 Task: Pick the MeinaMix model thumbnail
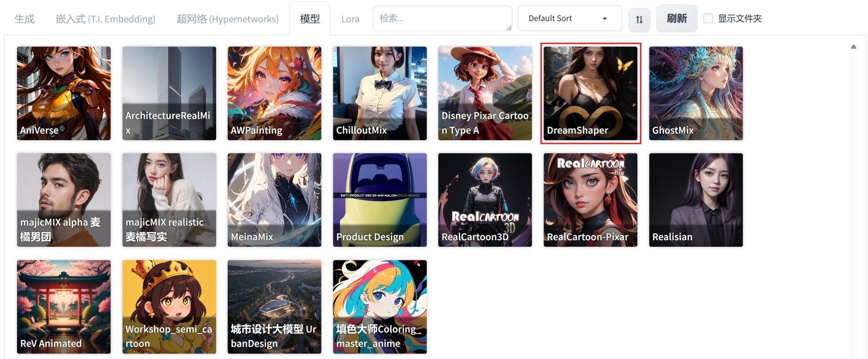point(275,200)
